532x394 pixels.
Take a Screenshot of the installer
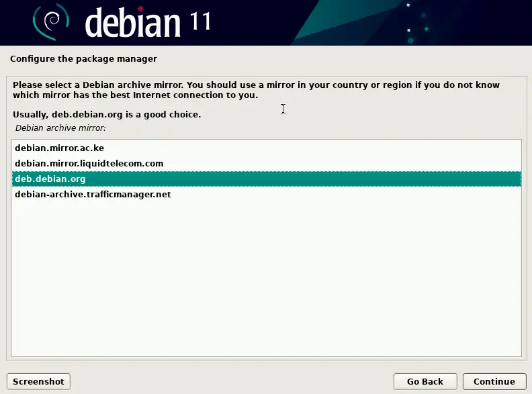(x=38, y=381)
